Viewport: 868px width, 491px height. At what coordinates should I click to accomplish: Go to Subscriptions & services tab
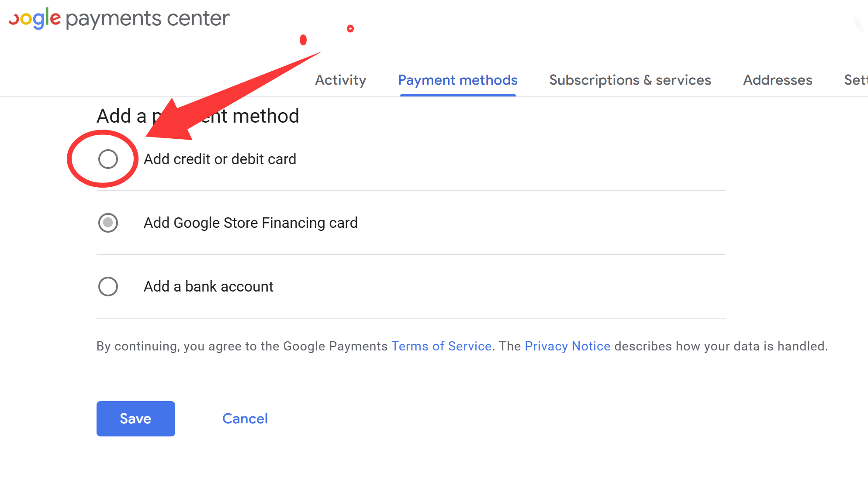tap(630, 80)
